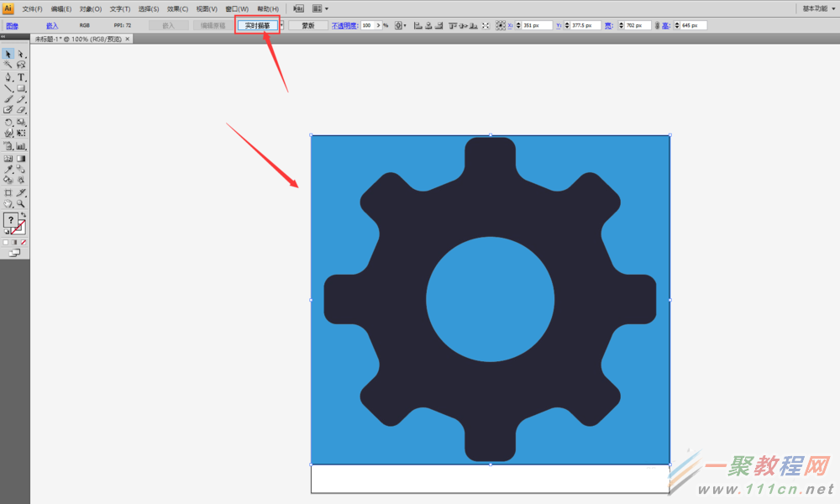Screen dimensions: 840x504
Task: Select the Hand tool
Action: [8, 204]
